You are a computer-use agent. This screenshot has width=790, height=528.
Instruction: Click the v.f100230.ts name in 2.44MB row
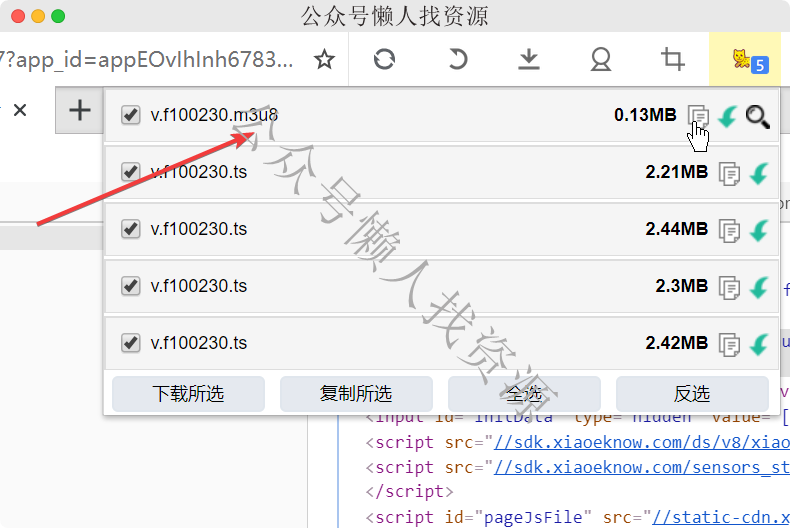(199, 229)
